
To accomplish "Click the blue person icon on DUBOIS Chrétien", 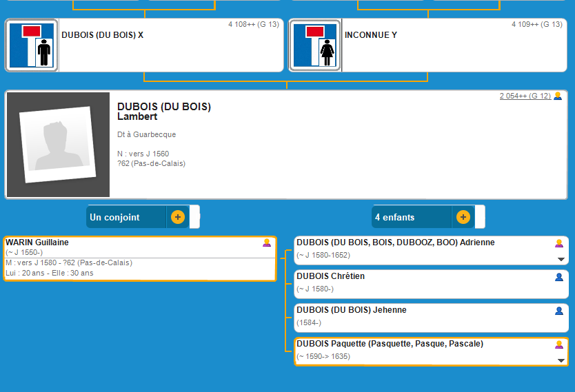I will 559,277.
